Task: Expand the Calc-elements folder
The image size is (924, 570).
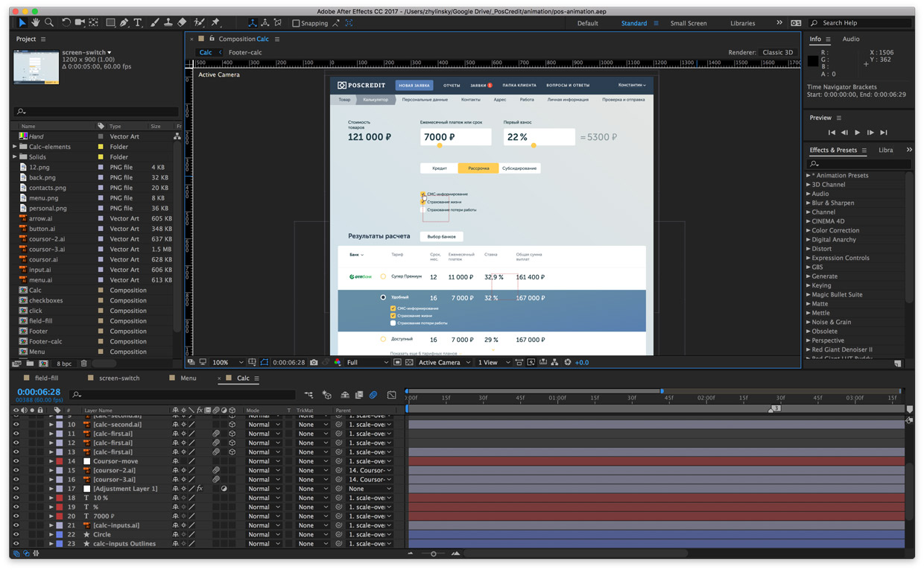Action: (15, 147)
